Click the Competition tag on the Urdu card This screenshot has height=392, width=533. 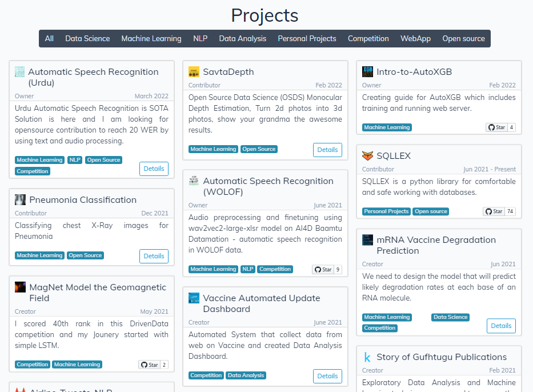(x=33, y=171)
